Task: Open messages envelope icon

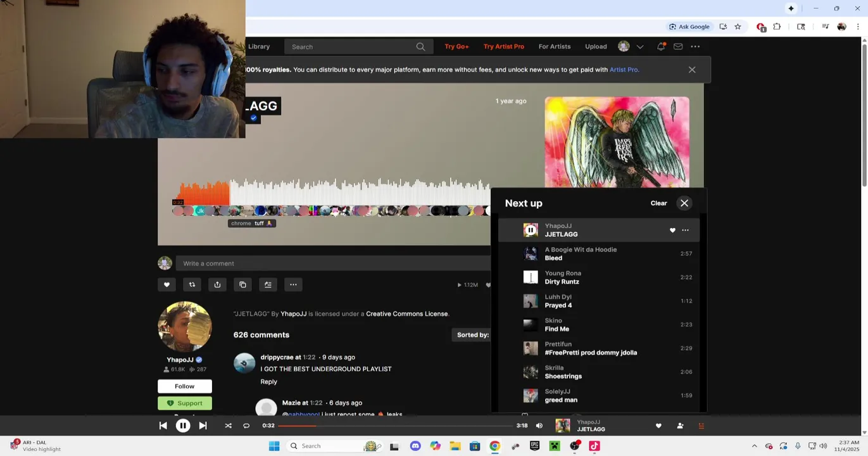Action: click(678, 46)
